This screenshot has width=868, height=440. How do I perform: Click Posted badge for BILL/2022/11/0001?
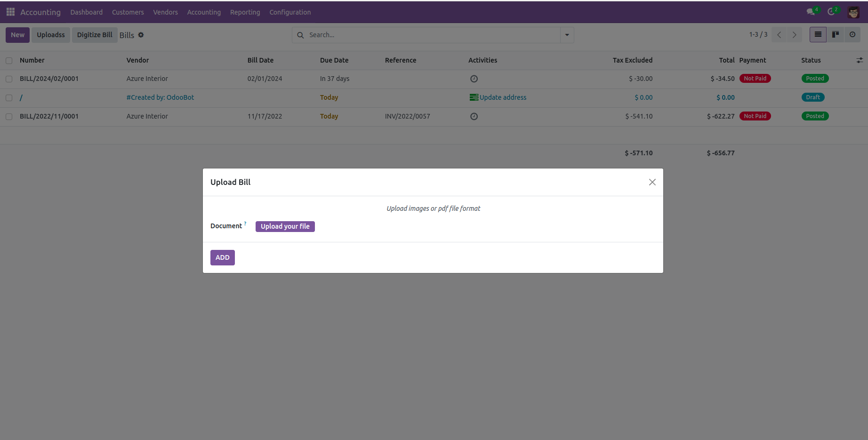pos(815,116)
